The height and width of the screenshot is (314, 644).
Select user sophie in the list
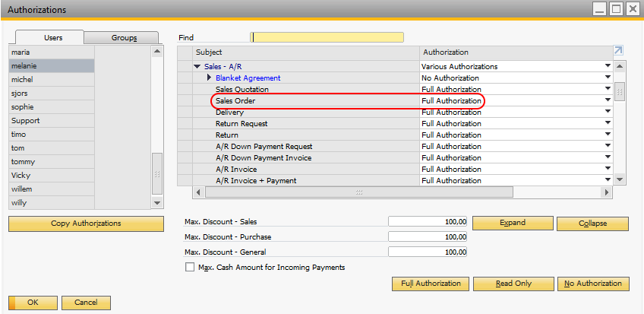[x=52, y=107]
